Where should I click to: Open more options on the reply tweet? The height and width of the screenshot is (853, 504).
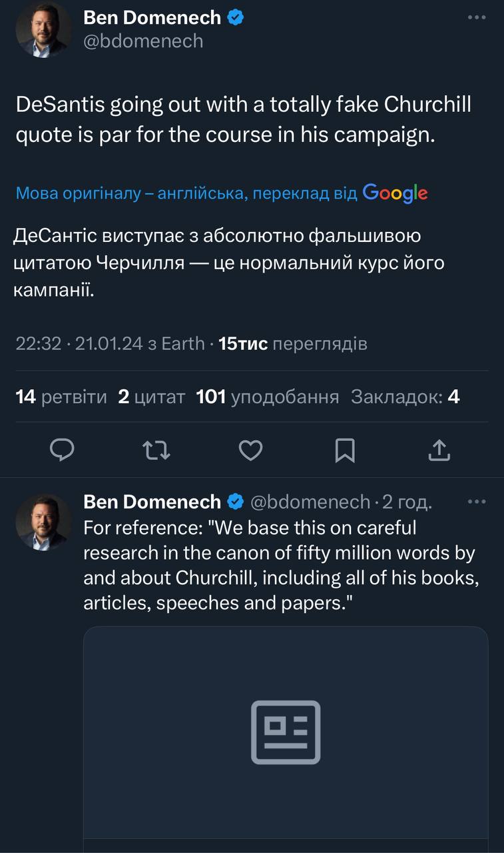pyautogui.click(x=477, y=502)
